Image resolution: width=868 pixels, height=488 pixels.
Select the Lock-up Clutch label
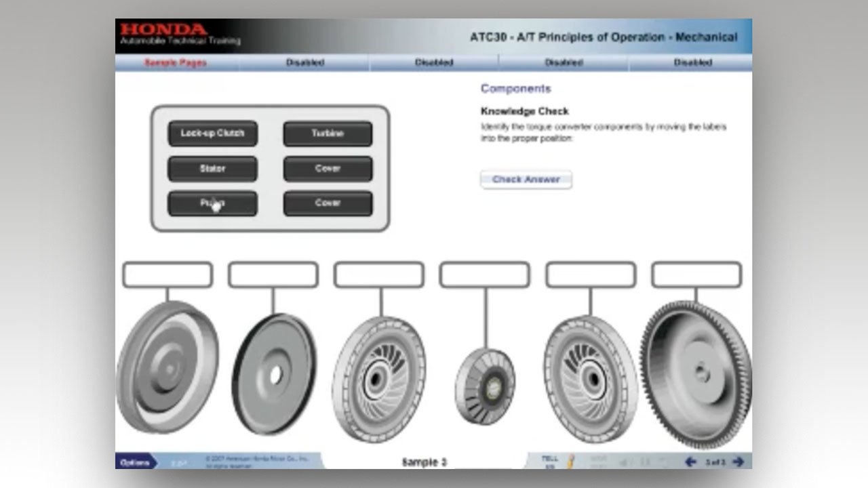[212, 134]
